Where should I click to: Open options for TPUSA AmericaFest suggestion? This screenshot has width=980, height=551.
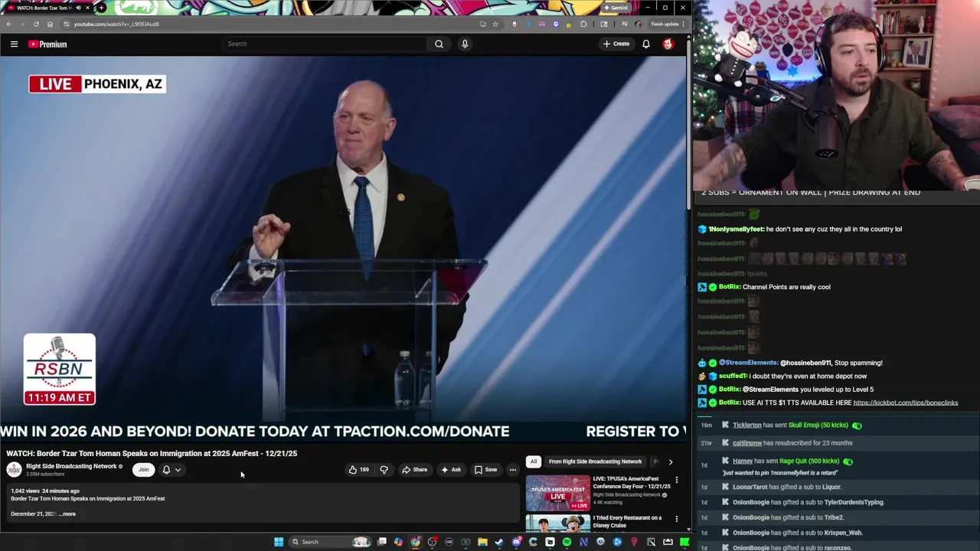pos(676,480)
